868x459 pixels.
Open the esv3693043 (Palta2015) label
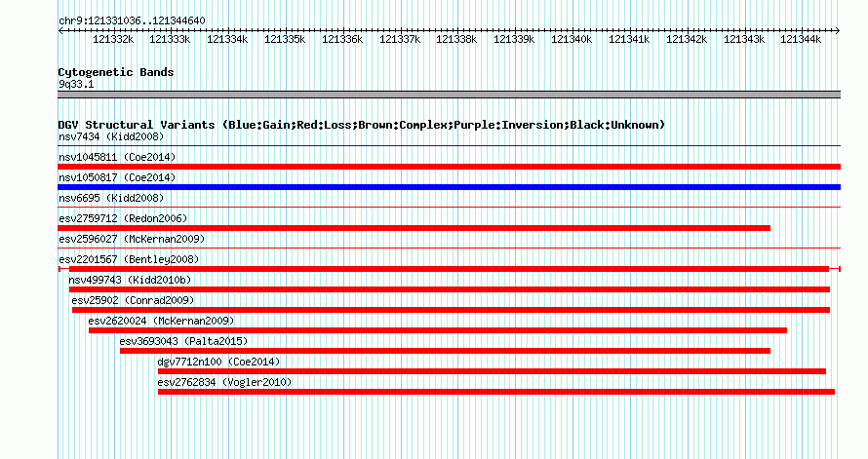183,341
